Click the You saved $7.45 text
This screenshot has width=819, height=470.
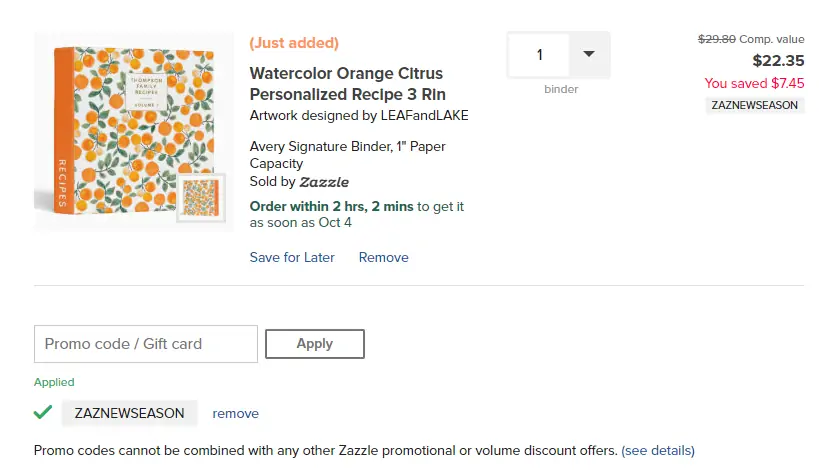(754, 83)
